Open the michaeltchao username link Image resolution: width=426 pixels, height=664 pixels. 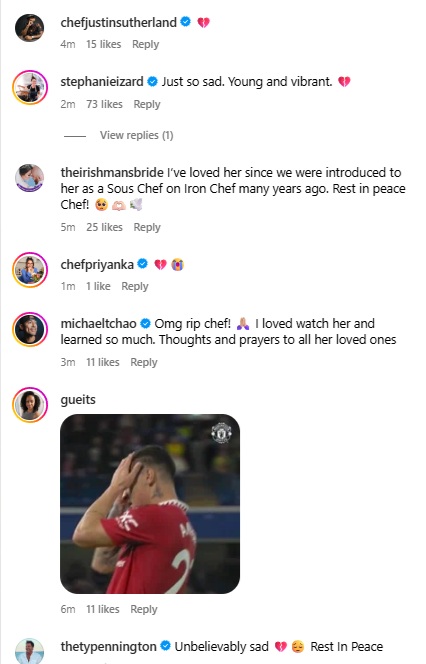pyautogui.click(x=98, y=324)
